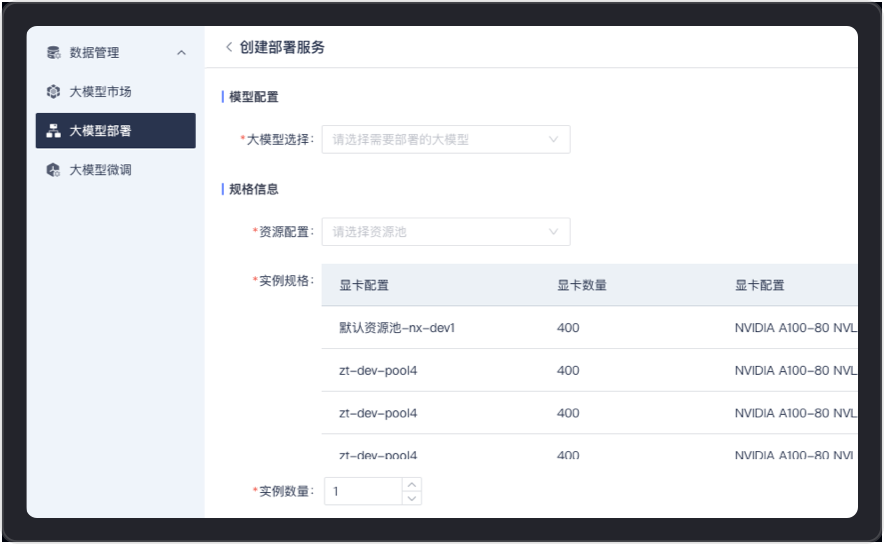Decrease 实例数量 with the down arrow

tap(411, 497)
